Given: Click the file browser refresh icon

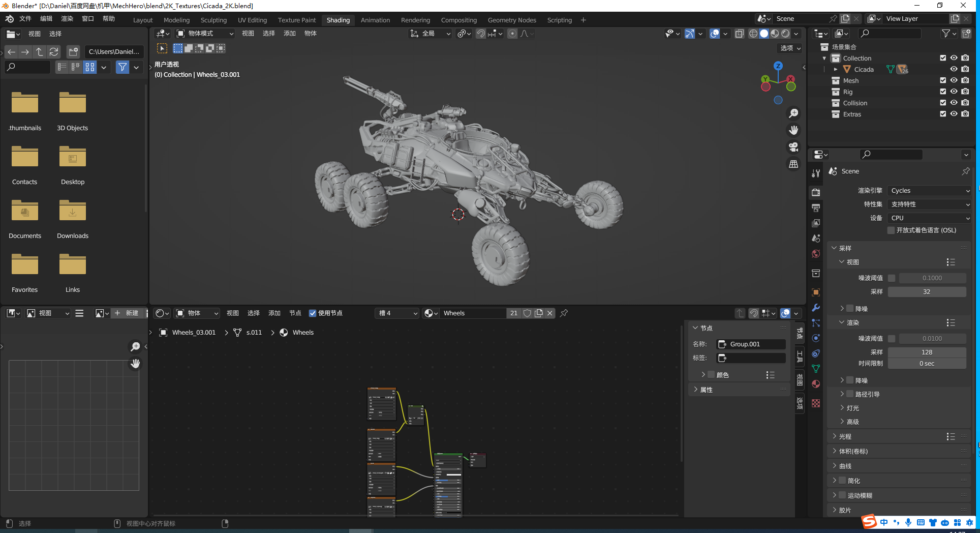Looking at the screenshot, I should [54, 52].
